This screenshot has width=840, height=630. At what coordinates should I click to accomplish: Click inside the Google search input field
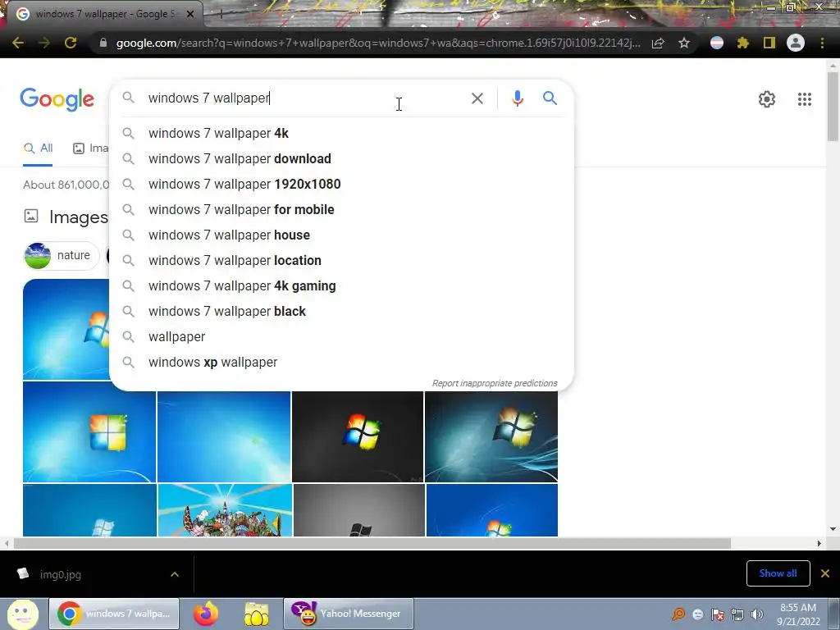(305, 98)
